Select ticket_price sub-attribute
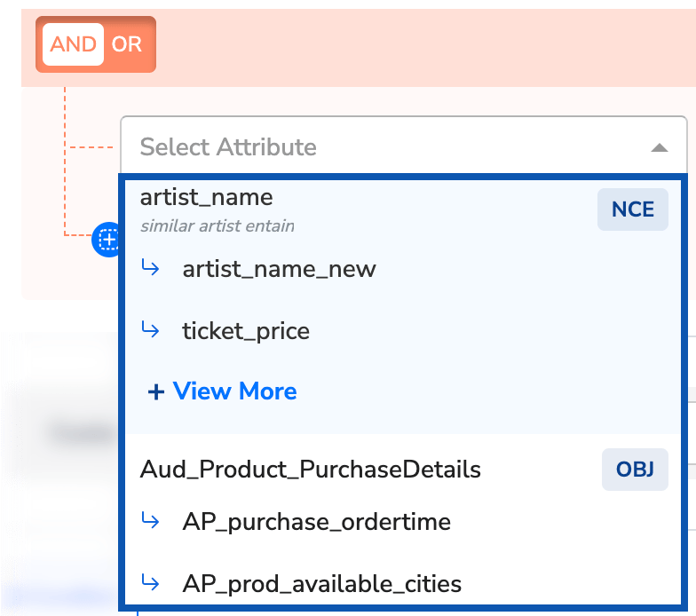The image size is (696, 616). pos(246,331)
